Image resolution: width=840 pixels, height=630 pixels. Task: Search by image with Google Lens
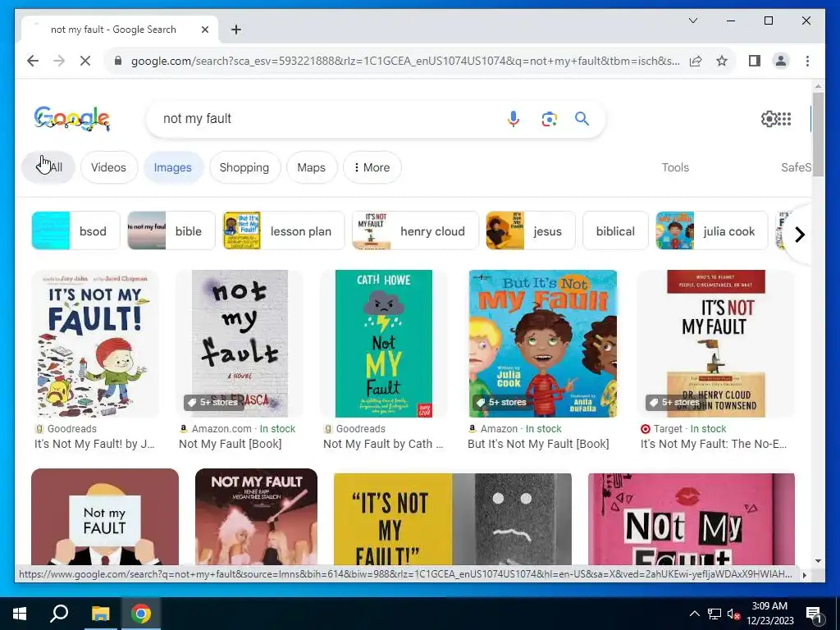tap(549, 119)
